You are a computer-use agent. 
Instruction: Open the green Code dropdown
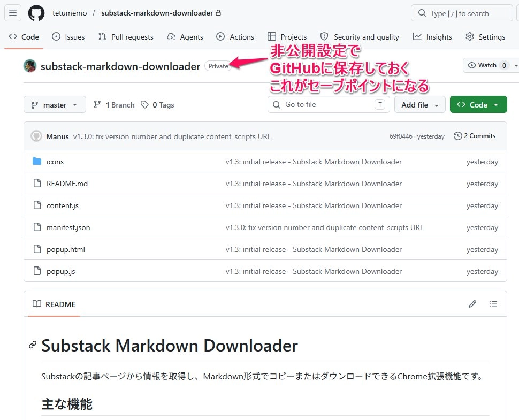pyautogui.click(x=478, y=104)
